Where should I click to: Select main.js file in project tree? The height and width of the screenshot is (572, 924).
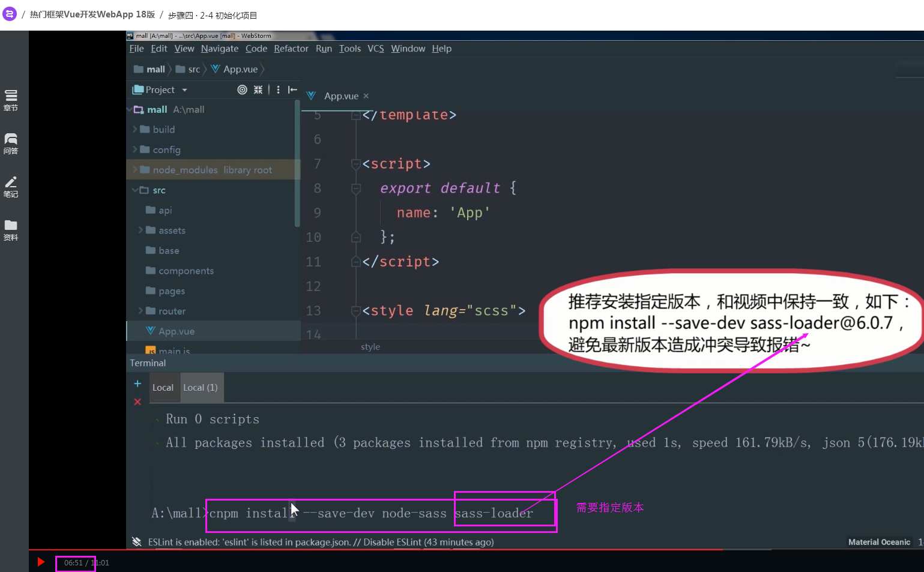(168, 351)
